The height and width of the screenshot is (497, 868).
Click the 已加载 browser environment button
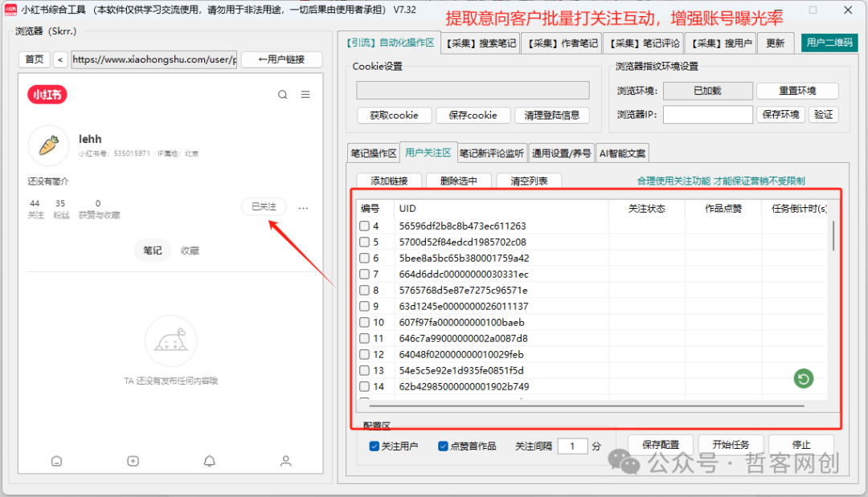tap(707, 91)
